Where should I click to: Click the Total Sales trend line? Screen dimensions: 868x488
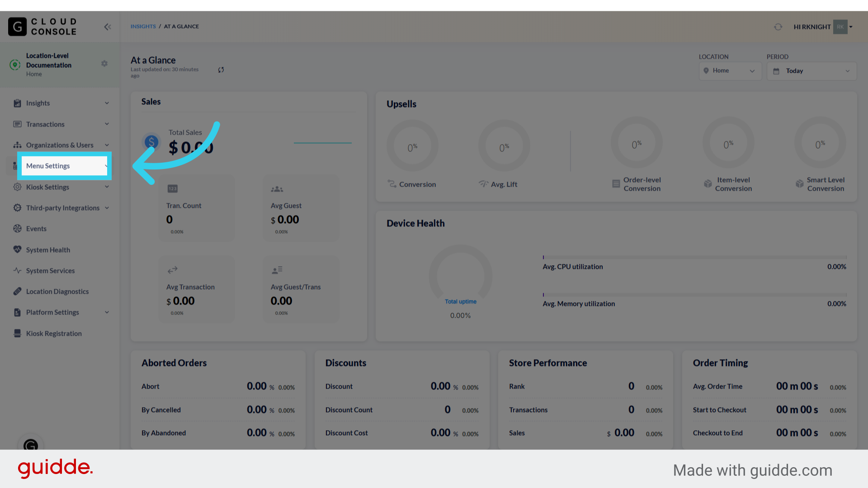[322, 143]
